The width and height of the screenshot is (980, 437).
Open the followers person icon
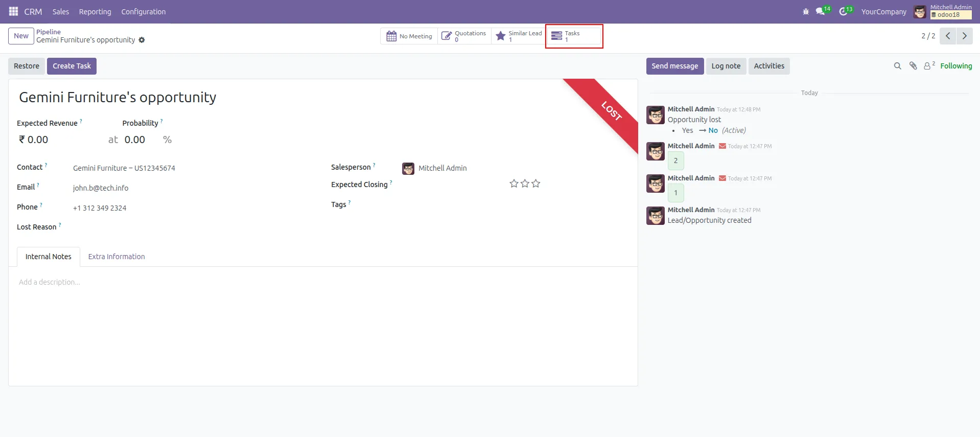(927, 66)
